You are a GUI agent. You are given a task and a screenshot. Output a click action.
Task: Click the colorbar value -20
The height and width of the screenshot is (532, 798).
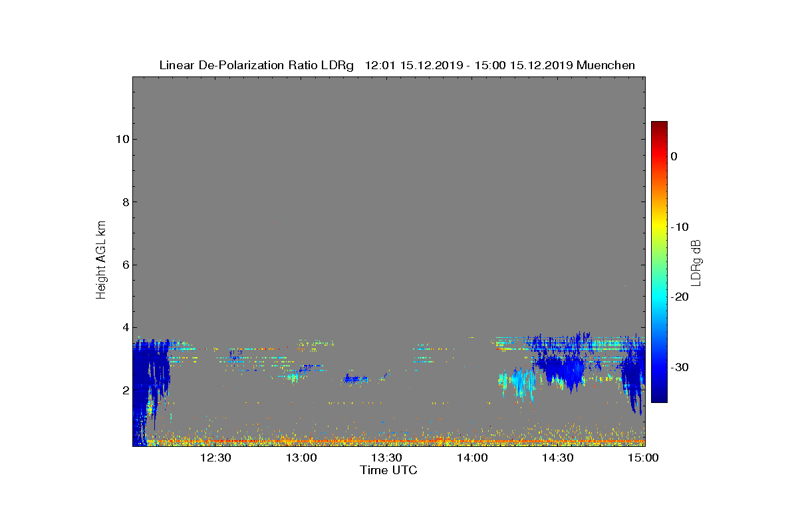680,297
